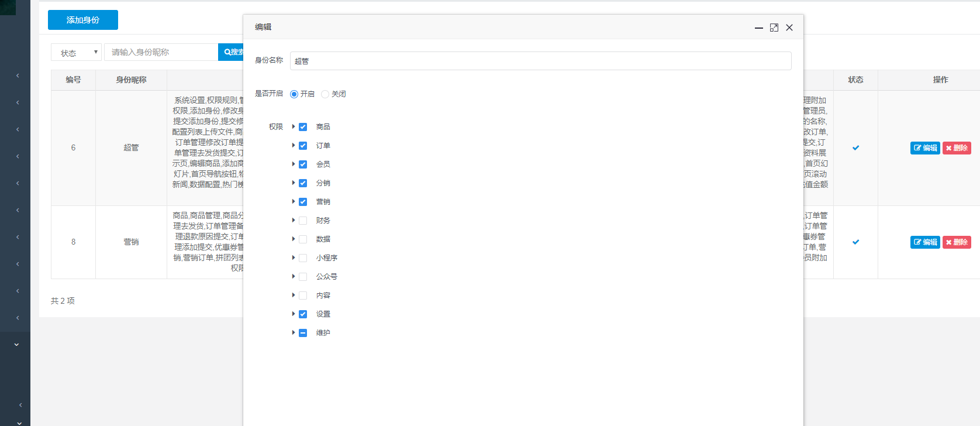The image size is (980, 426).
Task: Close the 编辑 dialog
Action: coord(789,28)
